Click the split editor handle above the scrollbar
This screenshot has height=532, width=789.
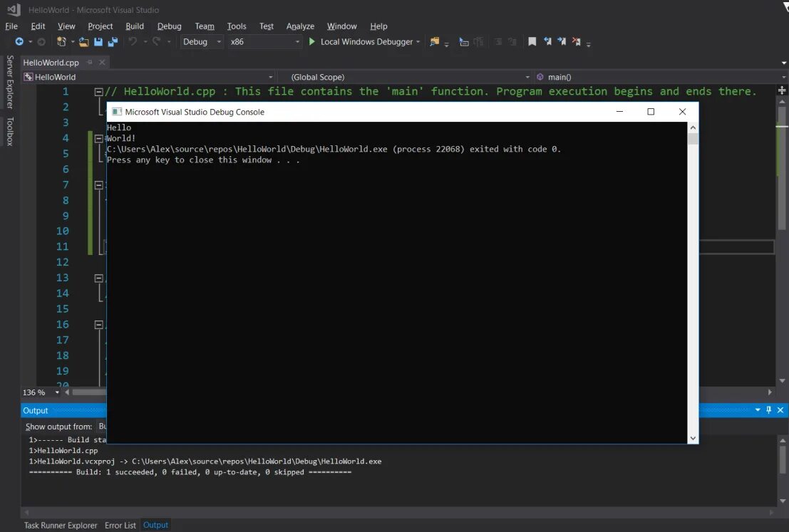[x=782, y=90]
